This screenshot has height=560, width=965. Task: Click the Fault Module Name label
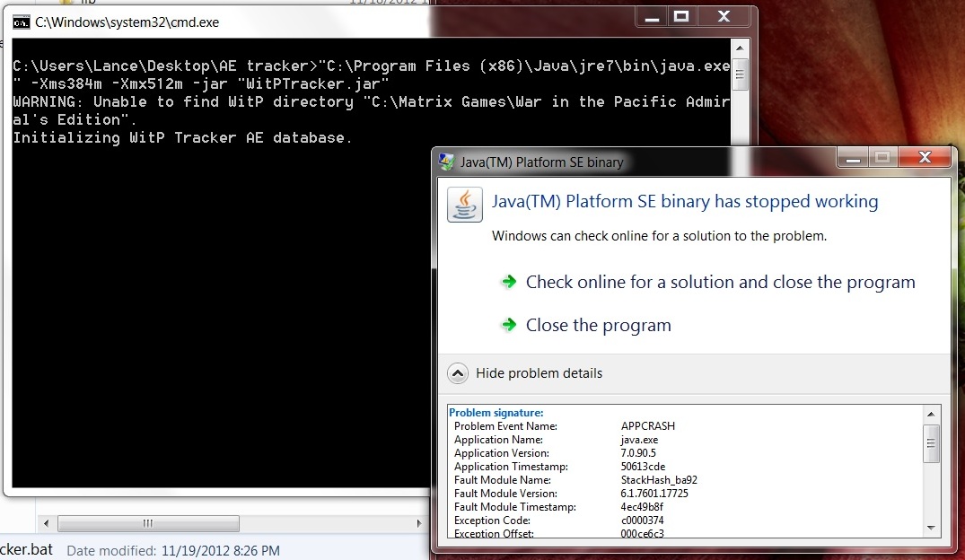coord(502,480)
